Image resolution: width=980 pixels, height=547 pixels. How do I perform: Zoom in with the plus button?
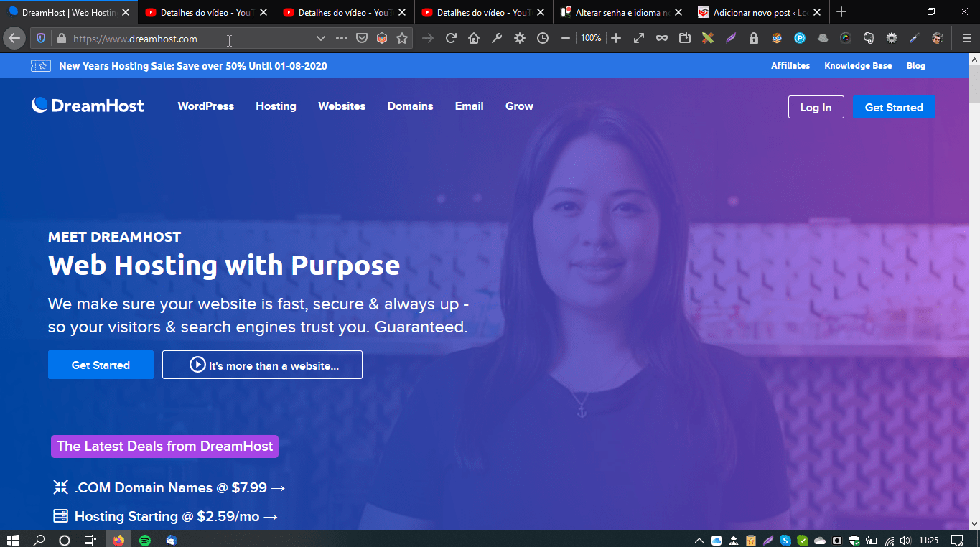pos(616,39)
